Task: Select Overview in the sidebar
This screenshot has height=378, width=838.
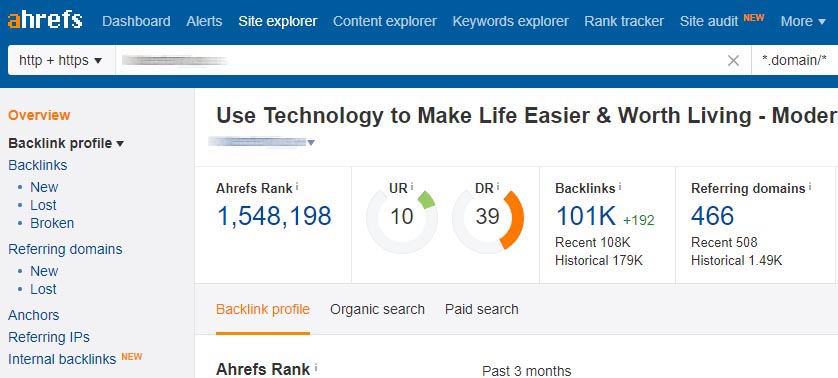Action: [x=39, y=115]
